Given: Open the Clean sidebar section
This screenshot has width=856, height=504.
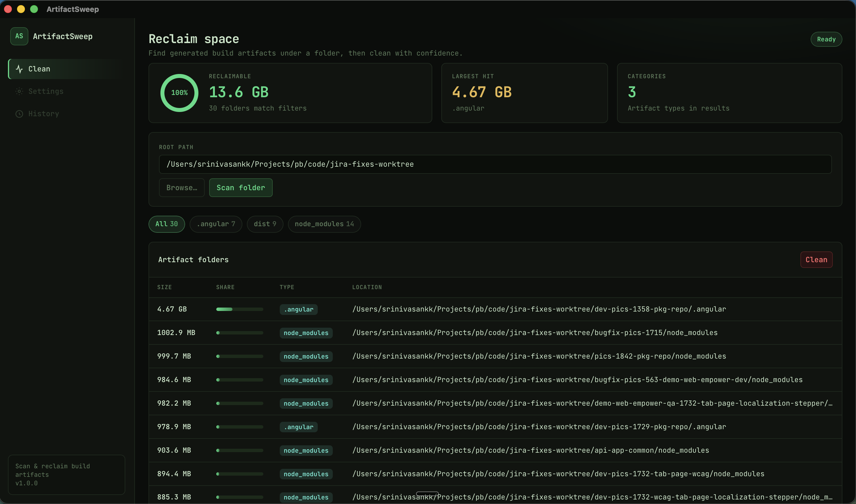Looking at the screenshot, I should [x=67, y=69].
